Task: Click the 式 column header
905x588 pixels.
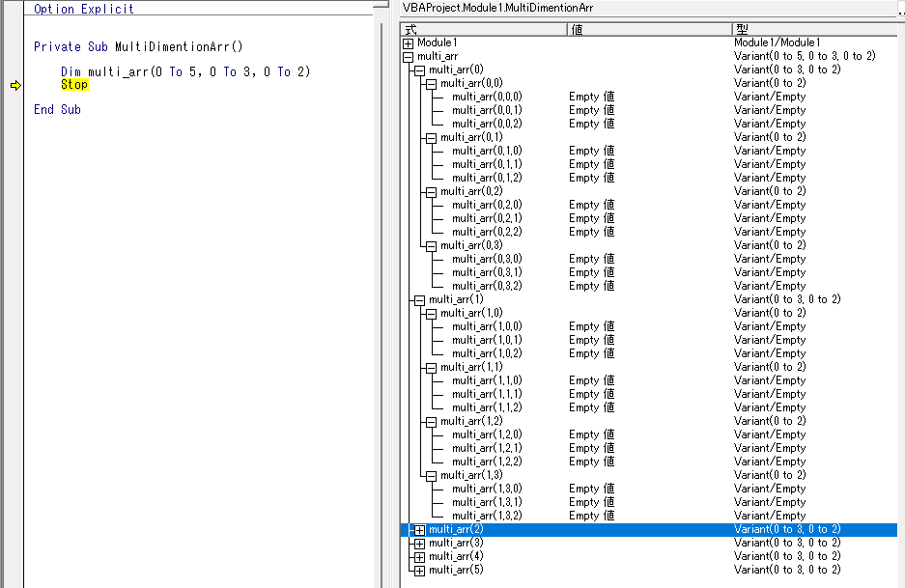Action: click(484, 29)
